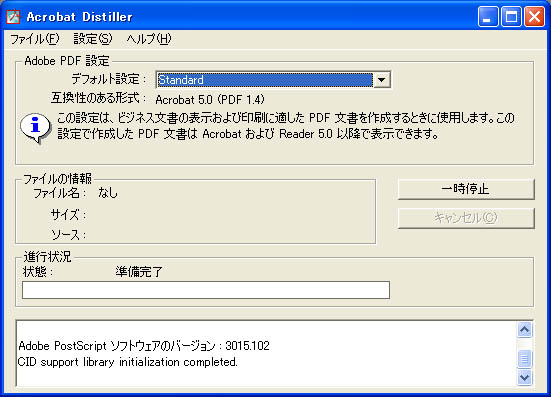Click the 互換性のある形式 label
This screenshot has height=397, width=551.
[98, 98]
